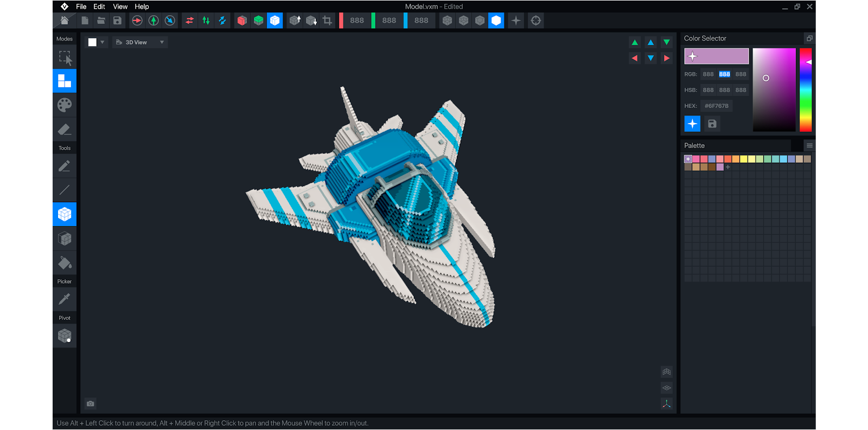Edit the green Y size field
The width and height of the screenshot is (868, 430).
click(389, 21)
